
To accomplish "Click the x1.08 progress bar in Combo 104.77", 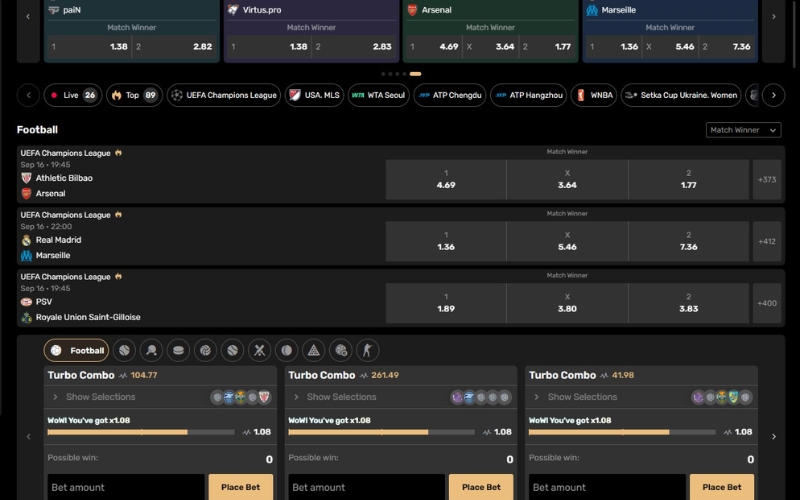I will [141, 432].
